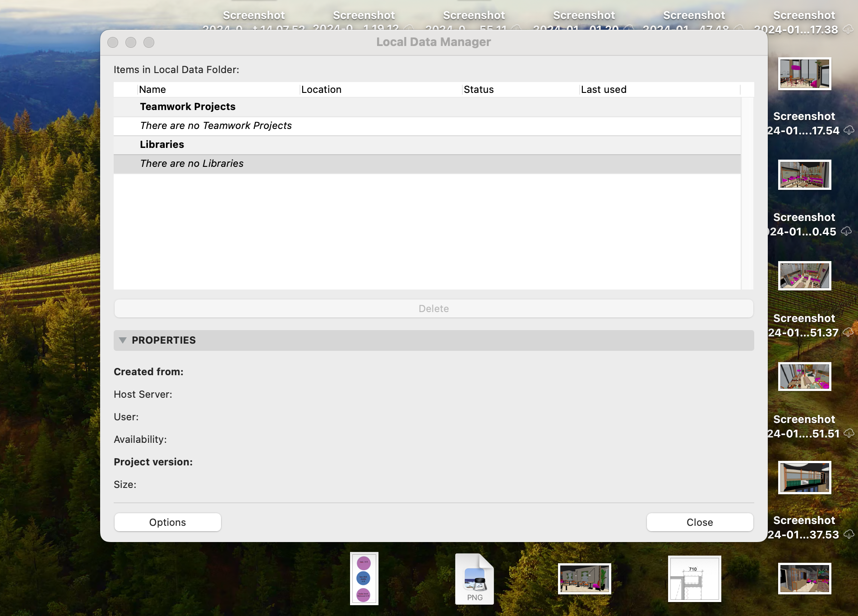Select the Teamwork Projects group row
This screenshot has height=616, width=858.
tap(188, 107)
